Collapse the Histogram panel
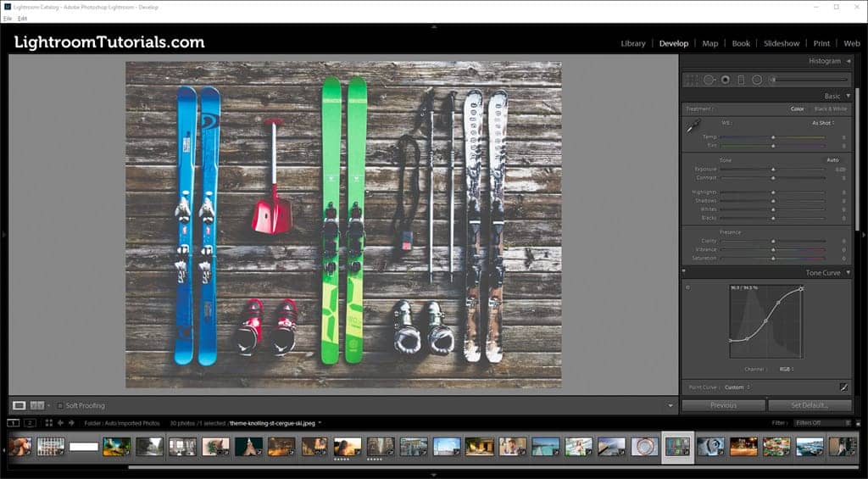The height and width of the screenshot is (479, 868). [848, 61]
